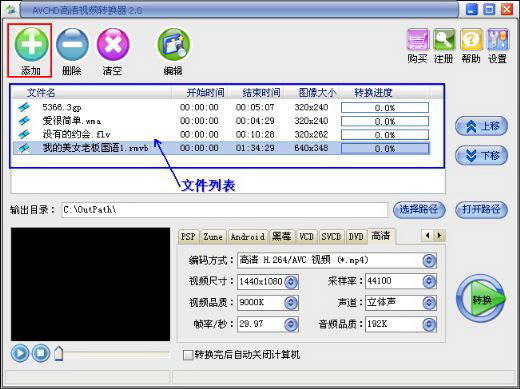
Task: Open the 帮助 (help) question mark icon
Action: 471,40
